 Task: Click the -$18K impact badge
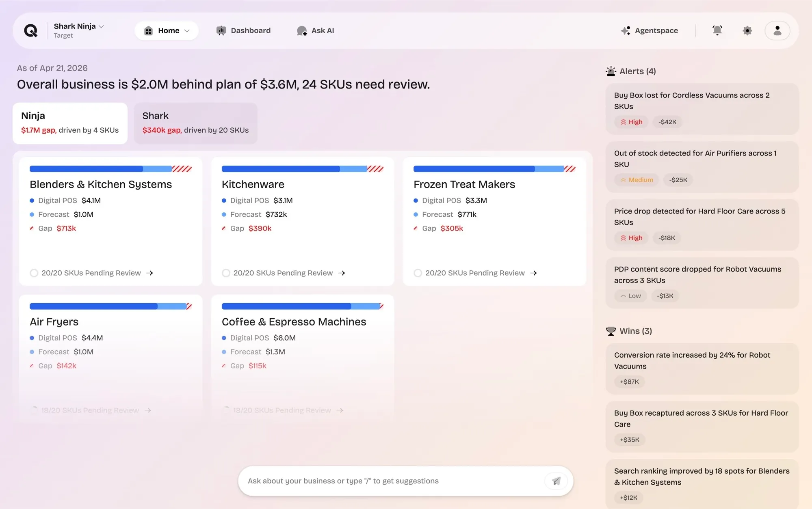(x=667, y=238)
